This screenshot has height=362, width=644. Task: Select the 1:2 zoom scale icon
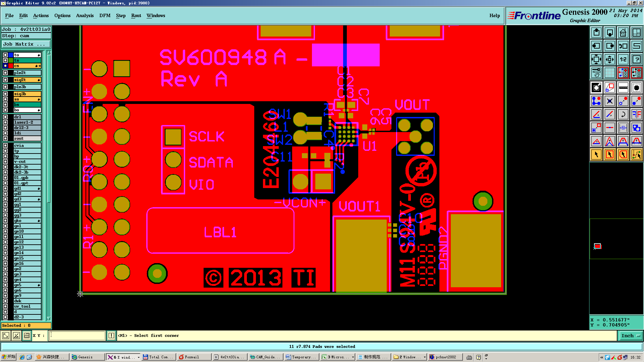coord(623,59)
